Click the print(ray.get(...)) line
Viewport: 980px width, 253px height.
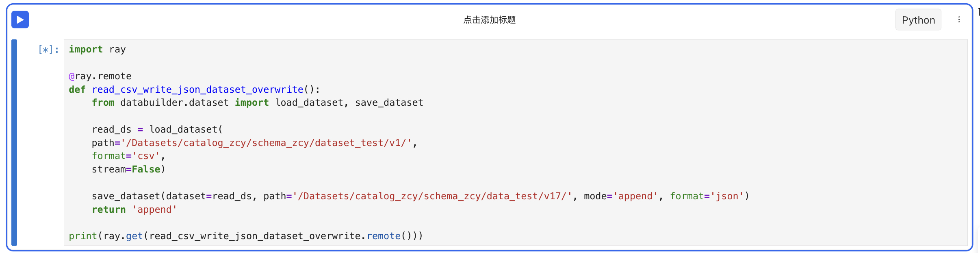(x=246, y=236)
